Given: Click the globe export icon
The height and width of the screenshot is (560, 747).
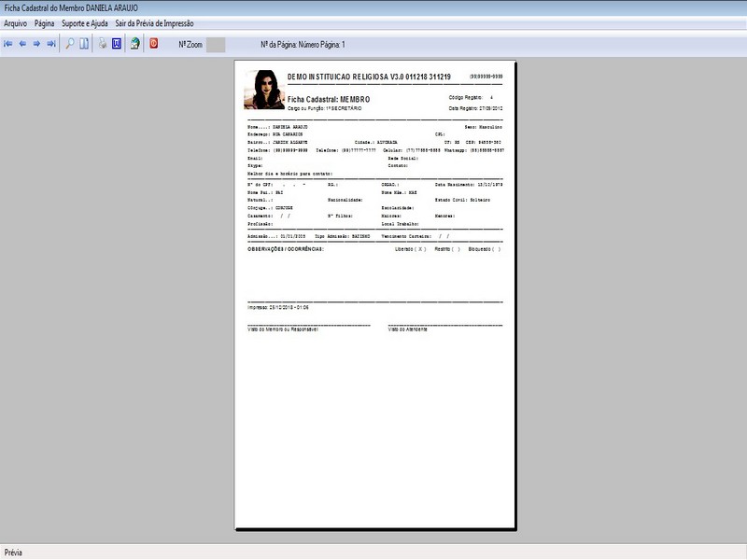Looking at the screenshot, I should tap(135, 44).
